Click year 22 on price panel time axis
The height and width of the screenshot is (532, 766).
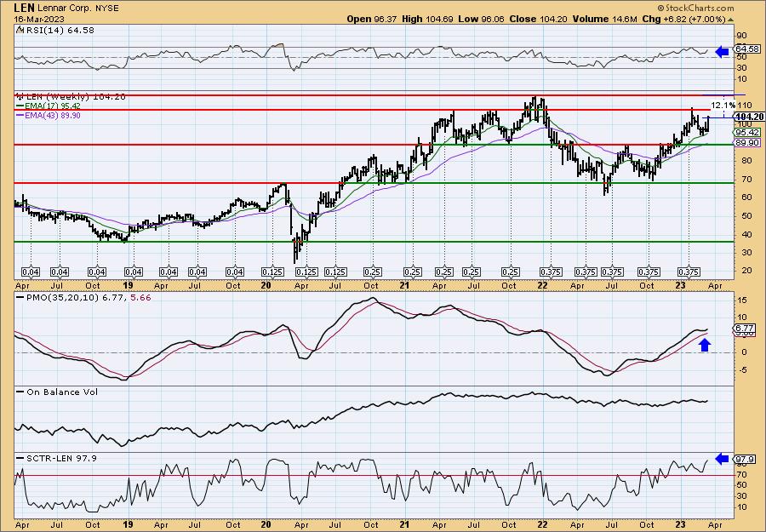tap(543, 285)
